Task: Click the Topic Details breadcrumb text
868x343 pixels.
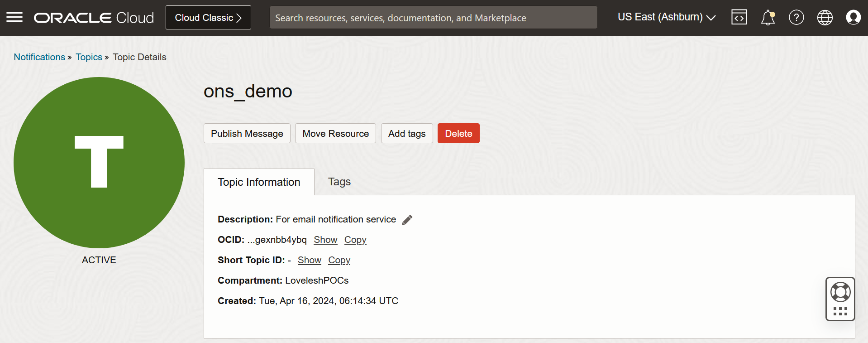Action: pyautogui.click(x=139, y=57)
